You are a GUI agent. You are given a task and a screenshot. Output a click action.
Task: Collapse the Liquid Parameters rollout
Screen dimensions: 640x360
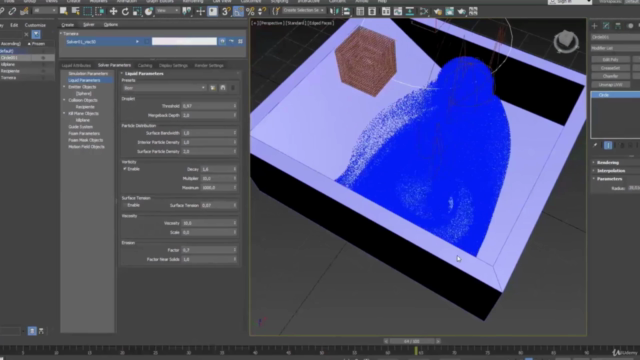coord(144,73)
